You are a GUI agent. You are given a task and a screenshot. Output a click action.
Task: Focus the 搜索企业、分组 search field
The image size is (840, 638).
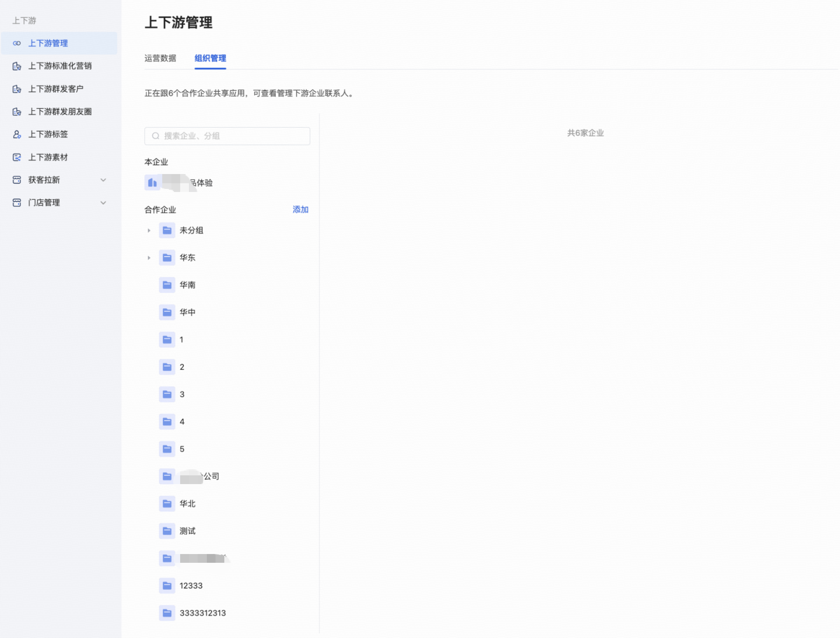(x=227, y=136)
